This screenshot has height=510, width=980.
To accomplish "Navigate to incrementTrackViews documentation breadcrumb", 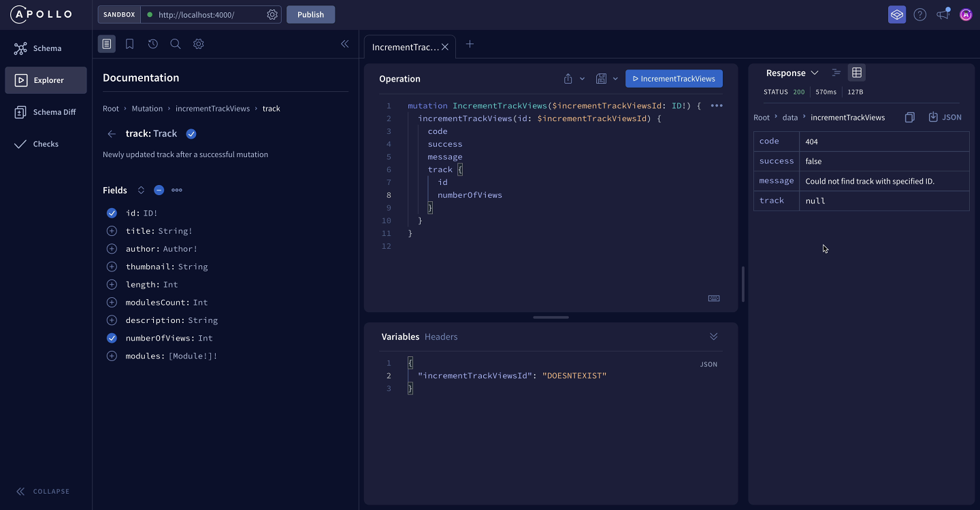I will pyautogui.click(x=212, y=109).
